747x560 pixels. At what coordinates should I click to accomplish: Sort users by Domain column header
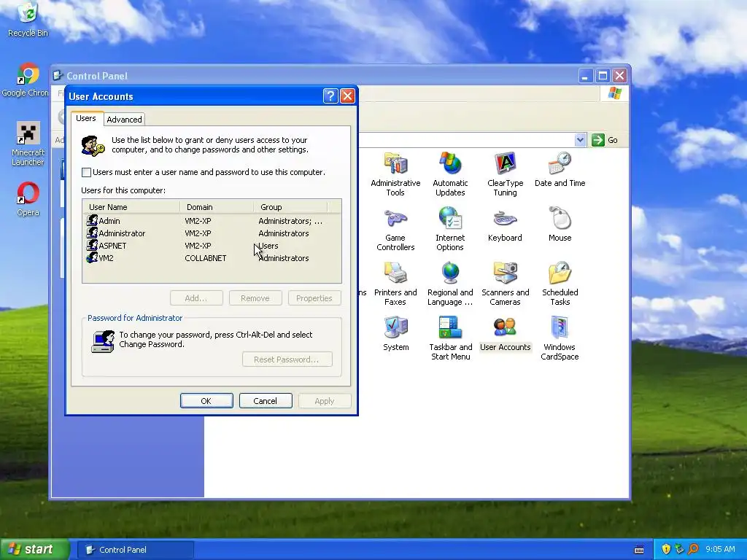click(x=217, y=207)
